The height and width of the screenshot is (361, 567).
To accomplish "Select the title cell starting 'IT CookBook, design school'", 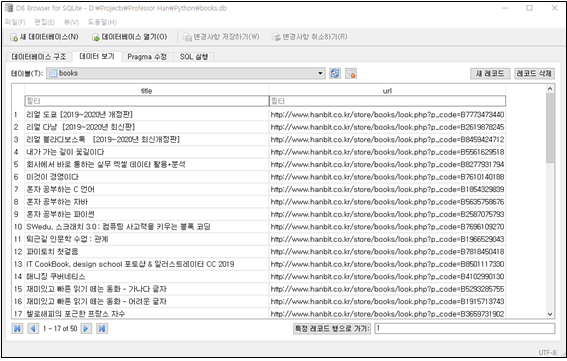I will point(146,264).
